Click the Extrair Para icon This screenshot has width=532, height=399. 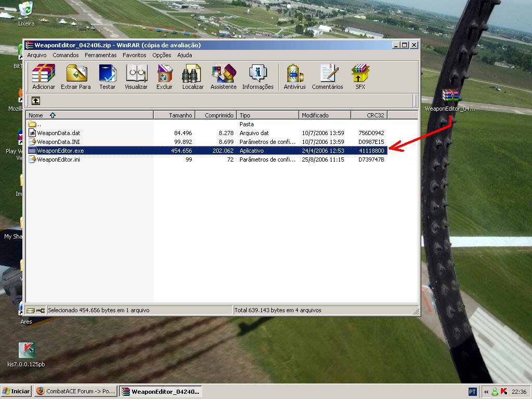pos(76,77)
